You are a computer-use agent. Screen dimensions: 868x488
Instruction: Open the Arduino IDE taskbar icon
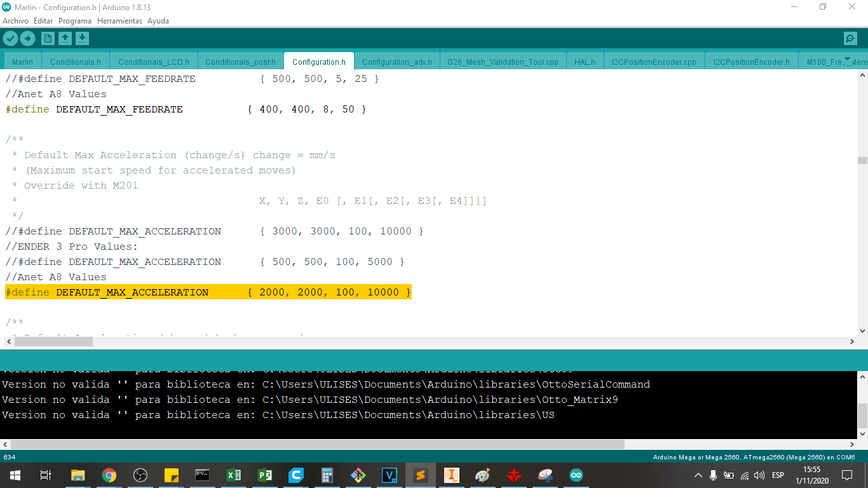click(x=576, y=475)
